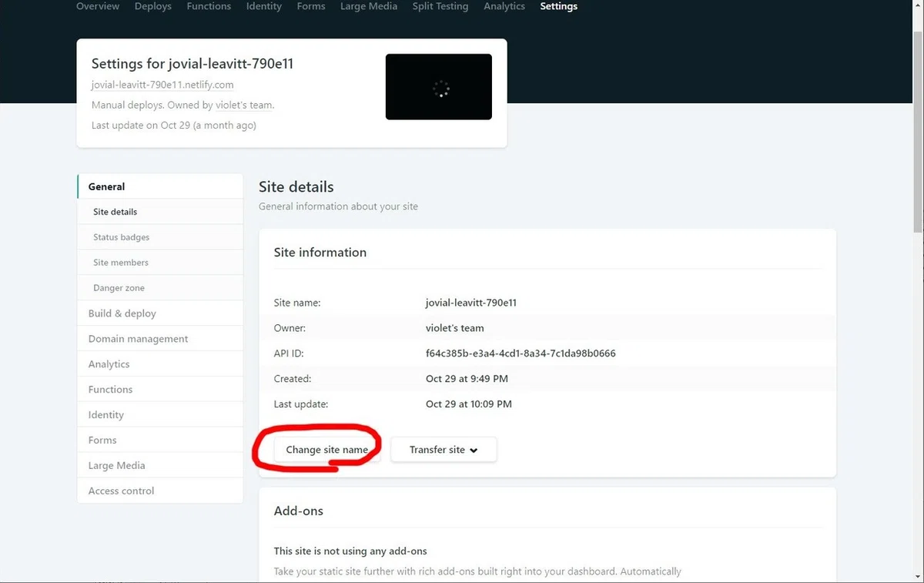Open Large Media in the settings sidebar
The height and width of the screenshot is (583, 924).
[x=160, y=466]
